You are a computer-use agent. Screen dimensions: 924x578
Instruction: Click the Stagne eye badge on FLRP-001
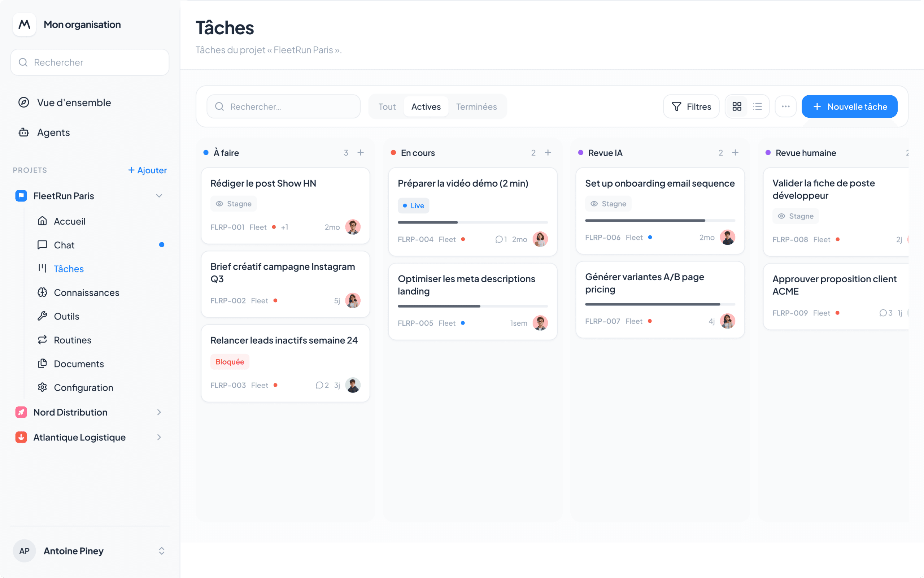click(234, 204)
